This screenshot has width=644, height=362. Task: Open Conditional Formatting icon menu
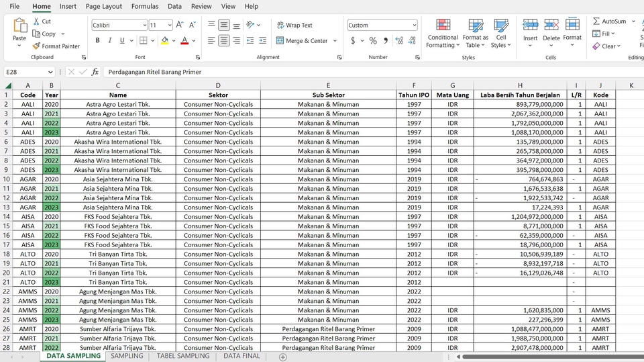443,34
